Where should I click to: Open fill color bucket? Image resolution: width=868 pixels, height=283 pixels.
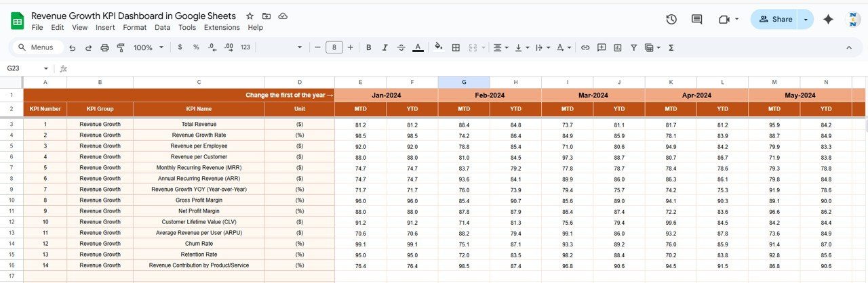coord(439,47)
